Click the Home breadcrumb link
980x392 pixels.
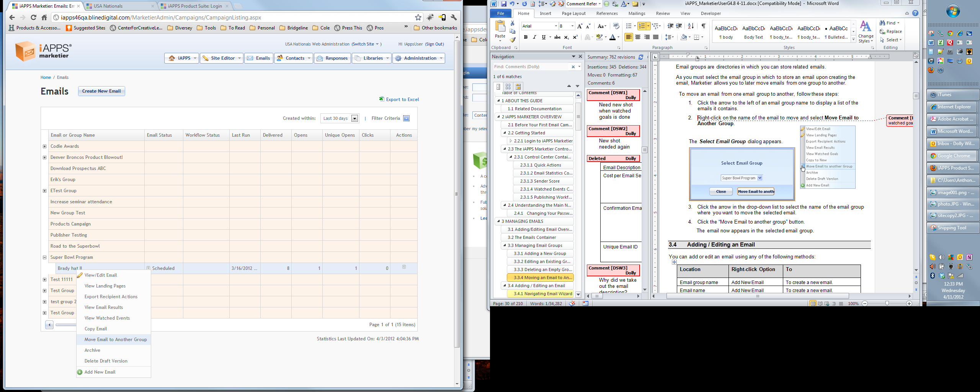pyautogui.click(x=46, y=77)
